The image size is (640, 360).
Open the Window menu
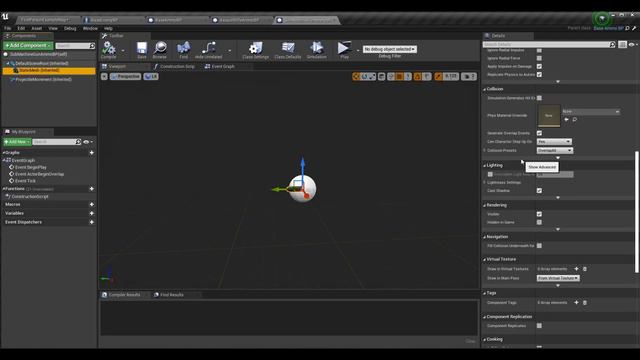click(90, 28)
